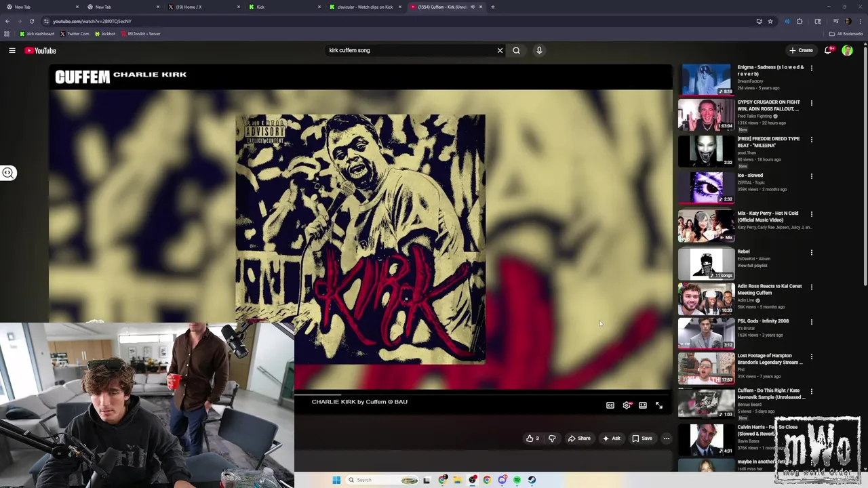Open options for Enigma - Sadness video
Image resolution: width=868 pixels, height=488 pixels.
812,68
